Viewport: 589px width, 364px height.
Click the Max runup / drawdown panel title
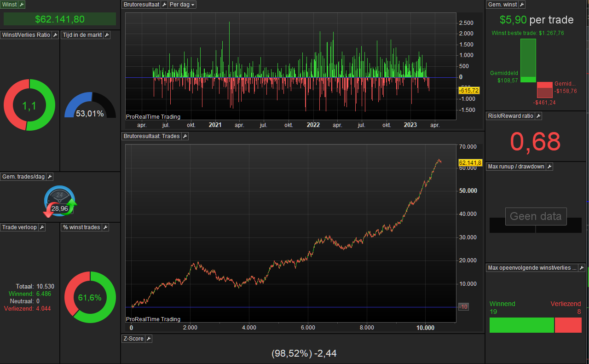[516, 167]
